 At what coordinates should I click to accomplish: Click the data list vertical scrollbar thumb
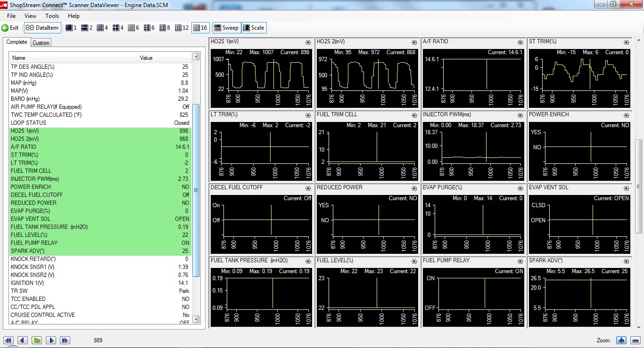point(196,191)
